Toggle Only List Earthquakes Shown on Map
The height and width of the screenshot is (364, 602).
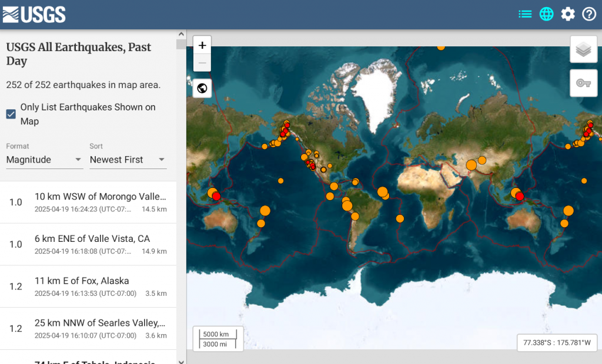coord(11,114)
